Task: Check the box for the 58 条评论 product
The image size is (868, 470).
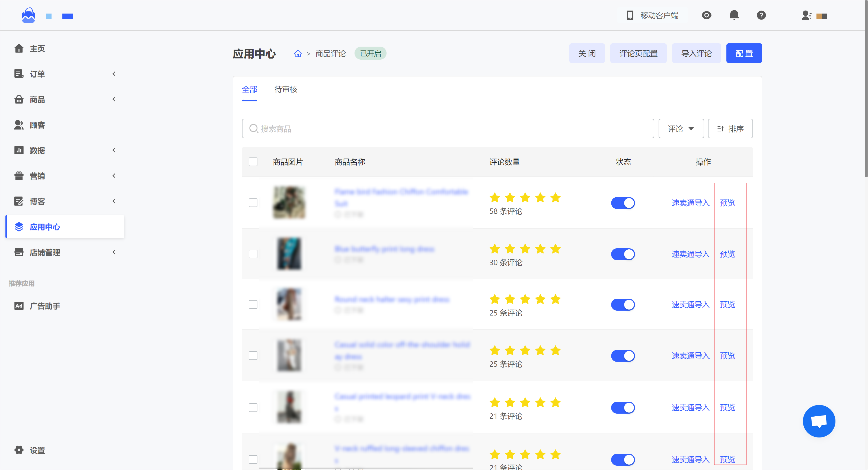Action: coord(253,203)
